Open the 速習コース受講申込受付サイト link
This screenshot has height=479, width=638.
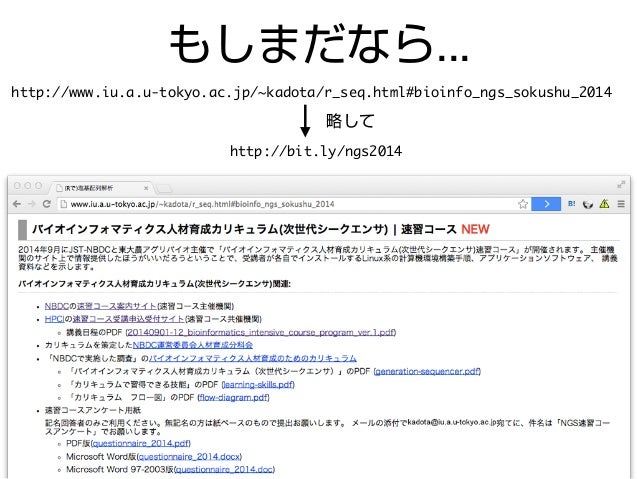(128, 319)
